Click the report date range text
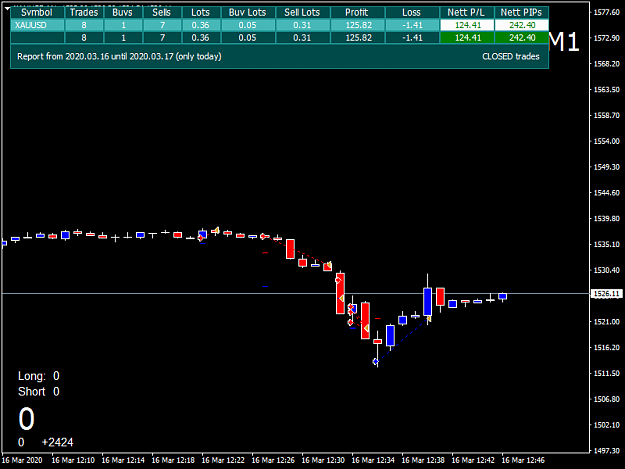Image resolution: width=625 pixels, height=469 pixels. pos(119,56)
